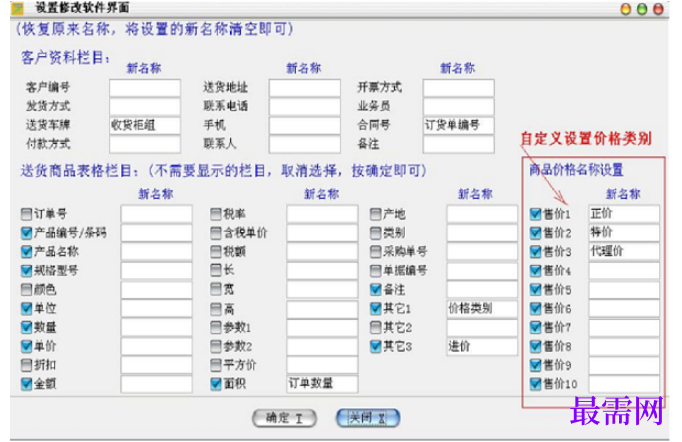This screenshot has height=442, width=682.
Task: Uncheck the 售价1 checkbox
Action: tap(535, 214)
